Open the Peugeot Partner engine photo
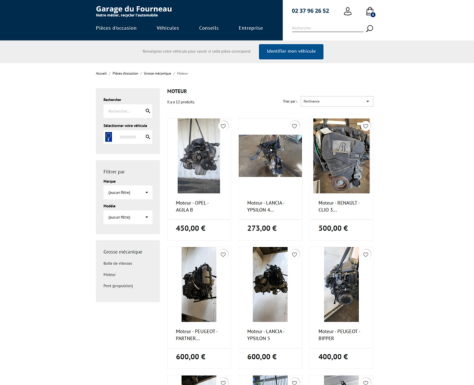The height and width of the screenshot is (385, 474). [x=199, y=284]
